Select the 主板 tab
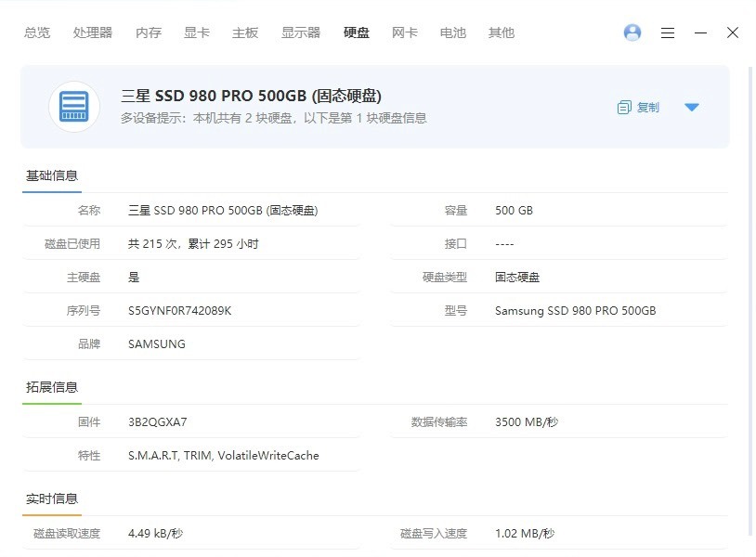 (x=245, y=32)
